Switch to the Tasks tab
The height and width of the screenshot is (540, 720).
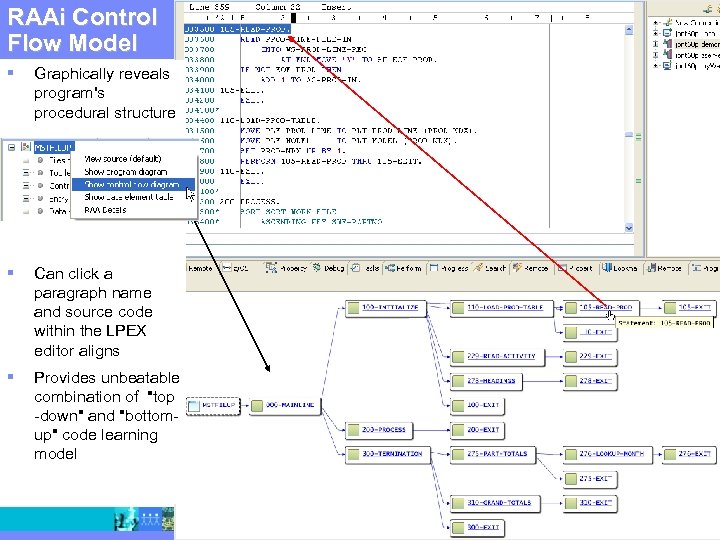(366, 268)
